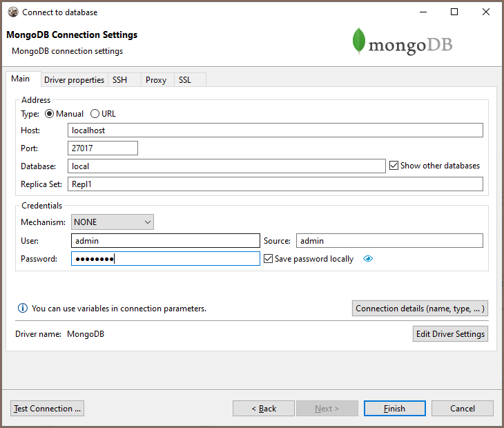Viewport: 504px width, 428px height.
Task: Click the eye icon to reveal password
Action: (368, 259)
